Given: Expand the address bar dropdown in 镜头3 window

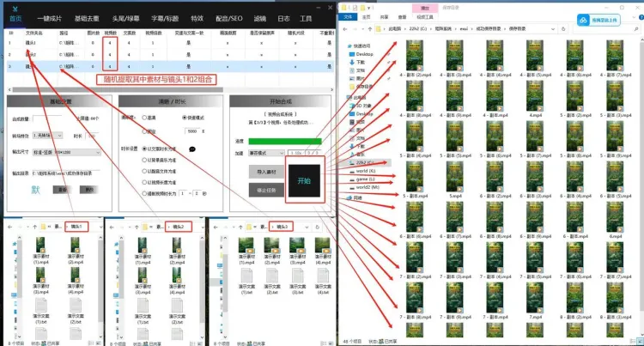Looking at the screenshot, I should click(307, 227).
